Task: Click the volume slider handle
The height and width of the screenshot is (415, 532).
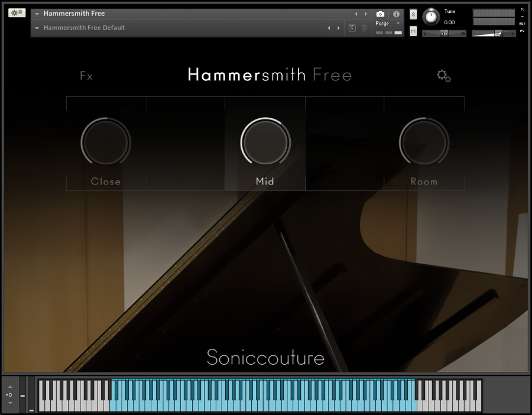Action: 498,33
